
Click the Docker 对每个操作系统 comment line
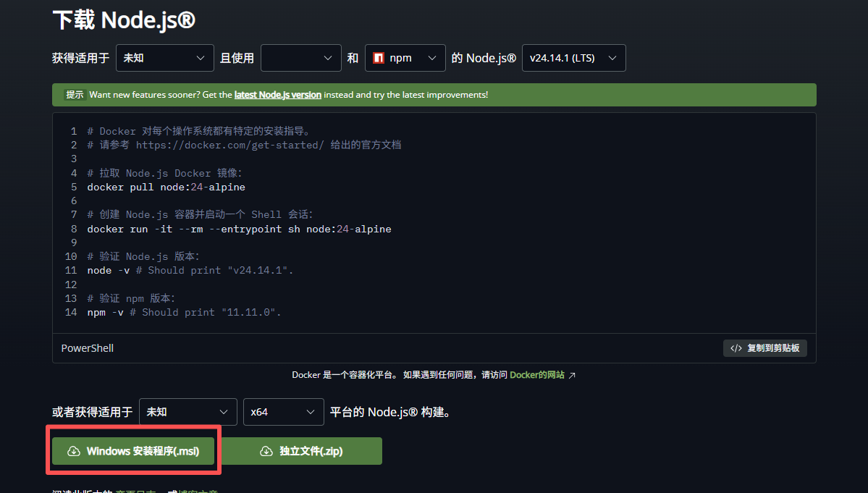199,131
